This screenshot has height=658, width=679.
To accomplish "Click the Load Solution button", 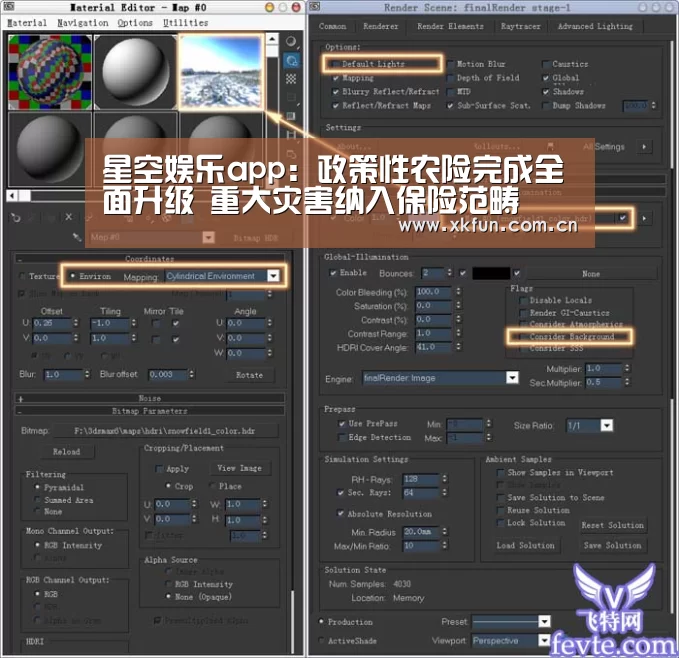I will coord(525,545).
